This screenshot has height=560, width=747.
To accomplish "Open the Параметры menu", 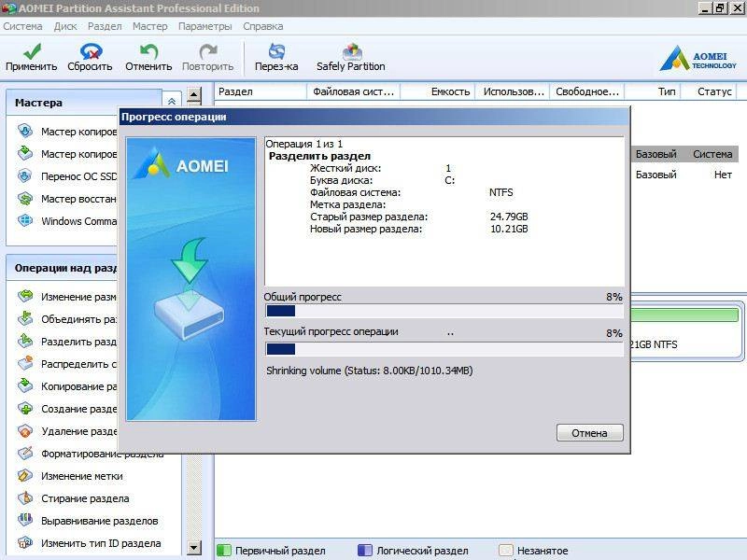I will pyautogui.click(x=204, y=26).
